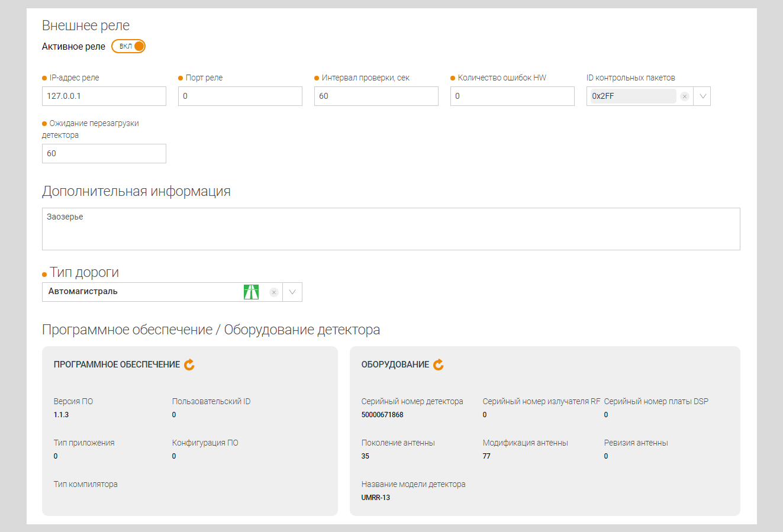Viewport: 783px width, 532px height.
Task: Click the Тип приложения label
Action: tap(84, 443)
